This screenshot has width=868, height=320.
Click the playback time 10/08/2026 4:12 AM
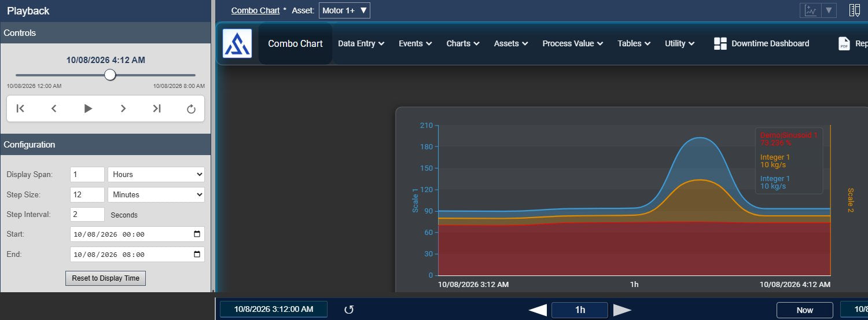pyautogui.click(x=106, y=60)
